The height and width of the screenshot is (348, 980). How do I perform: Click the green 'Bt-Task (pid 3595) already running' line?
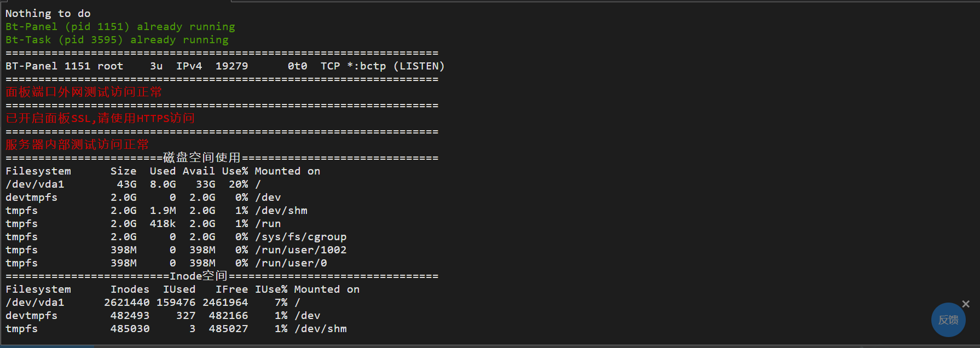pos(117,40)
